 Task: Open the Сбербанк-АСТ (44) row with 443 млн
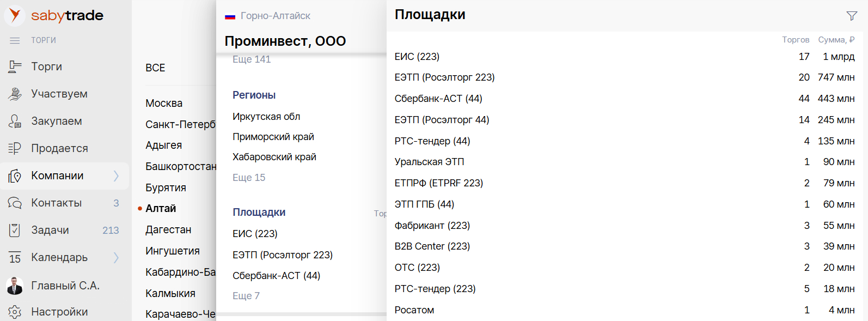point(625,99)
